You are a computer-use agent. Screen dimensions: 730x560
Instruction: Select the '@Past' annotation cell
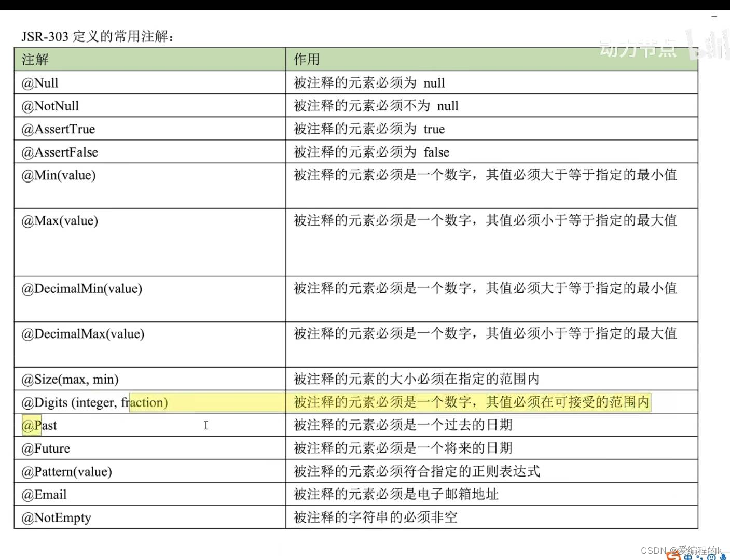point(149,425)
